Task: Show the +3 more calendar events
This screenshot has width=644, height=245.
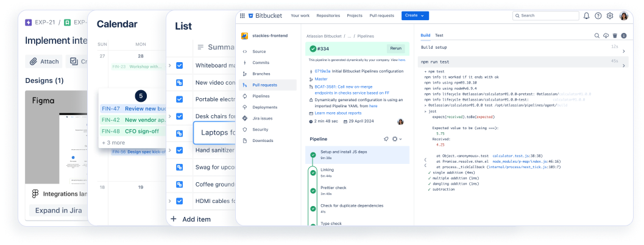Action: 113,143
